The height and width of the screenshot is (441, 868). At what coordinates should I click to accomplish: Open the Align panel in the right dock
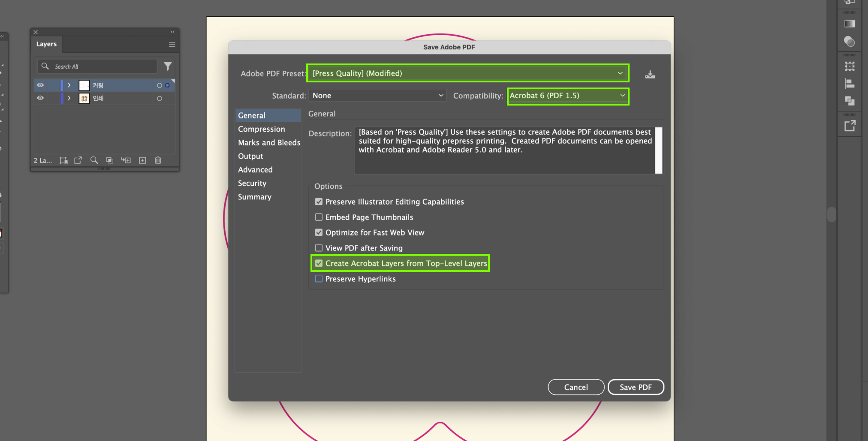coord(850,84)
